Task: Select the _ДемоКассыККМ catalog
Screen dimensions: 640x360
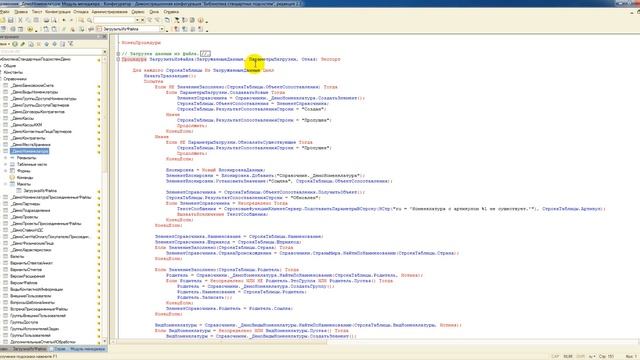Action: coord(27,125)
